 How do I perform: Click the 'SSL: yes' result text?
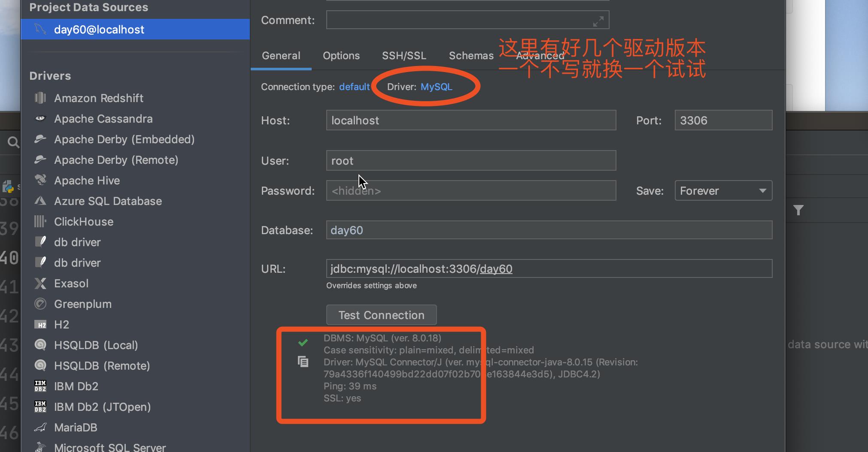click(342, 398)
